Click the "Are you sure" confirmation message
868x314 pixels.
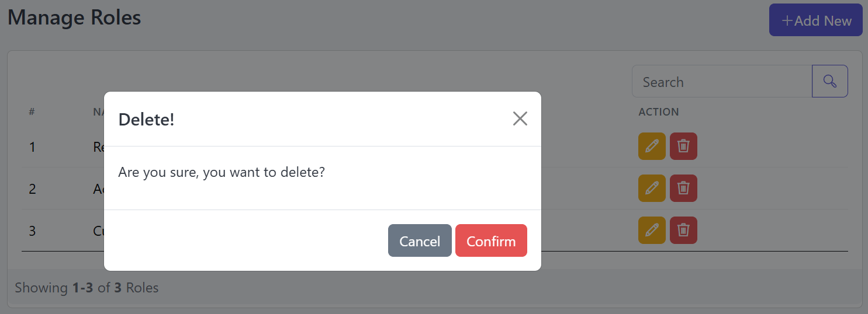(x=222, y=173)
